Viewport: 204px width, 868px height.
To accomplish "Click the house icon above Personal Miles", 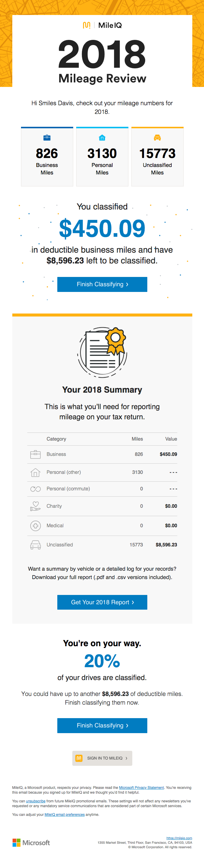I will click(102, 138).
